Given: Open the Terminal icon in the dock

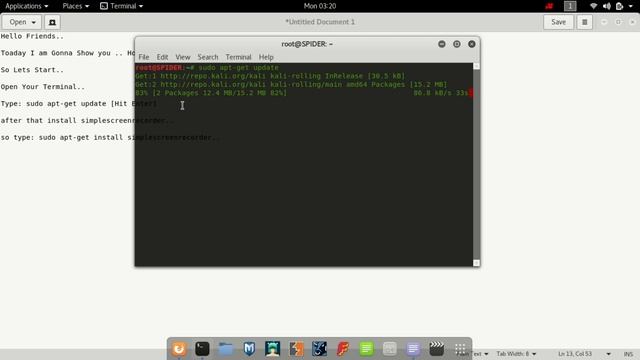Looking at the screenshot, I should (x=202, y=349).
